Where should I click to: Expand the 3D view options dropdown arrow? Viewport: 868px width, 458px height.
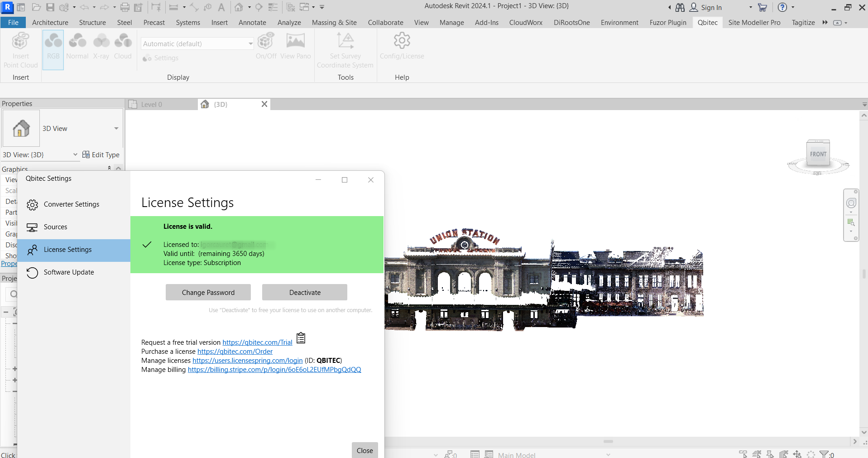click(249, 7)
